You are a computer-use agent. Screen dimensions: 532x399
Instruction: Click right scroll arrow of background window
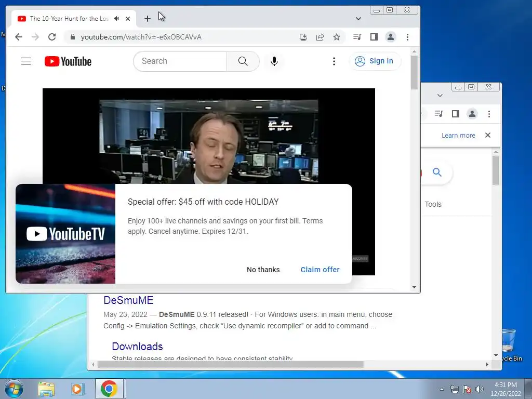487,365
